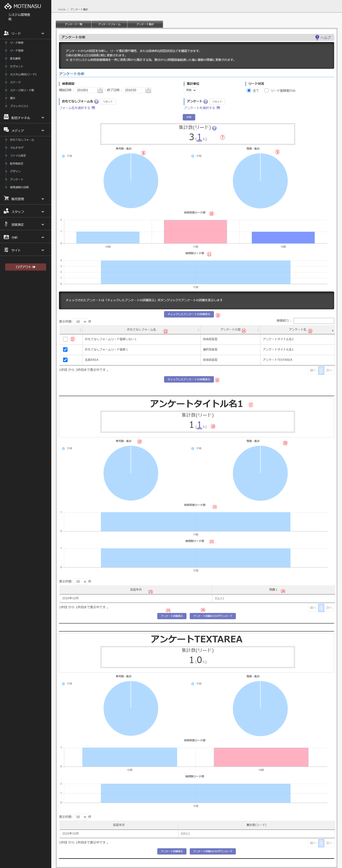Expand the メディア sidebar chevron
The image size is (342, 868).
pos(43,130)
